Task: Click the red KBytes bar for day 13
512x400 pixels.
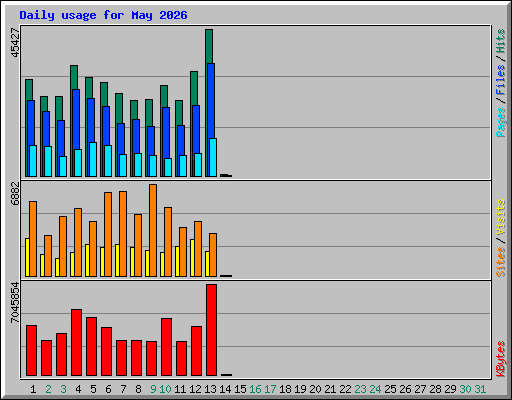Action: coord(211,330)
